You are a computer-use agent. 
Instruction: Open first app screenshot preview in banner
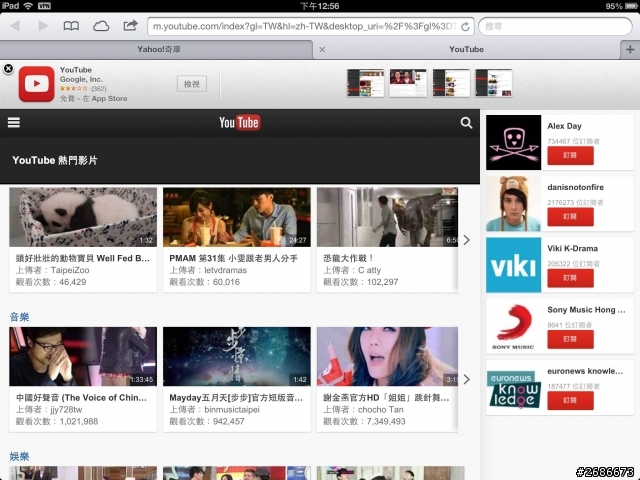(x=366, y=83)
